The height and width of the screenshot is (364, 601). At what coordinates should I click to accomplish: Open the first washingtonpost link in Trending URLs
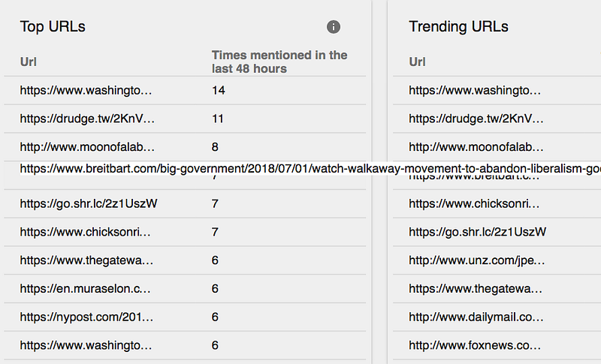475,91
